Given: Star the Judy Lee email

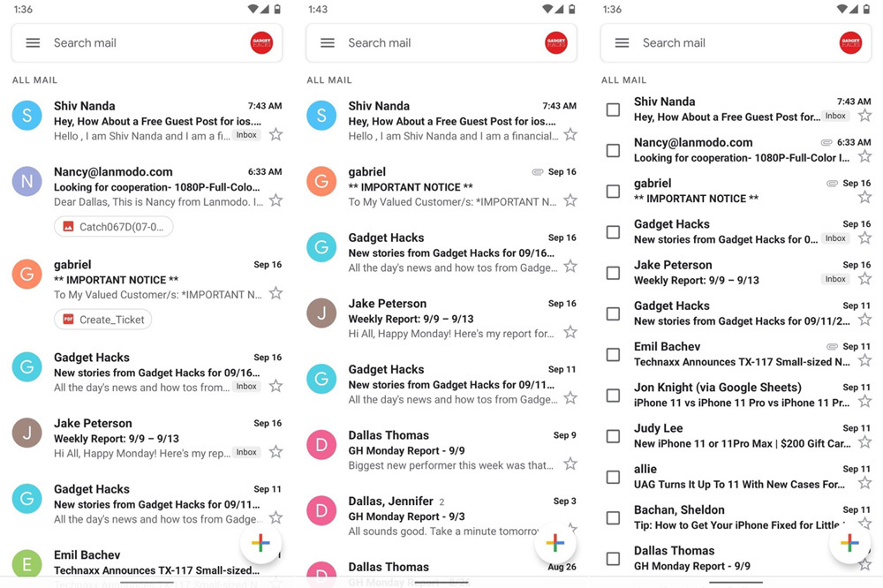Looking at the screenshot, I should (864, 443).
